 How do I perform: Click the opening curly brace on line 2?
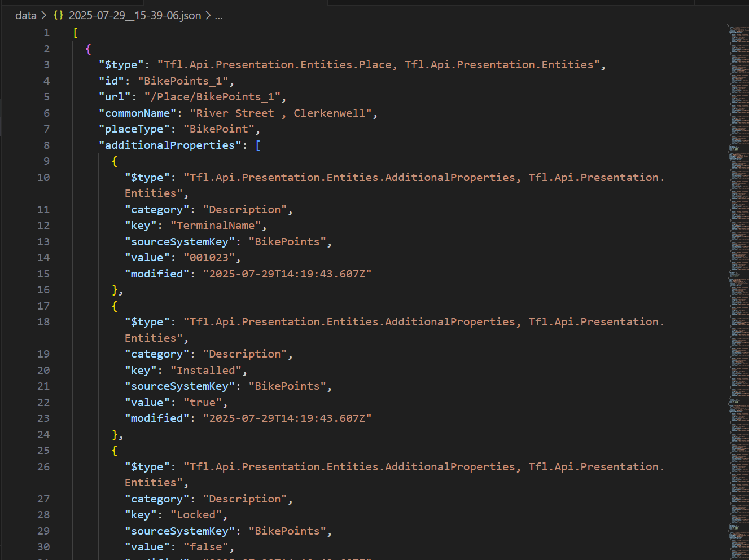click(x=89, y=49)
